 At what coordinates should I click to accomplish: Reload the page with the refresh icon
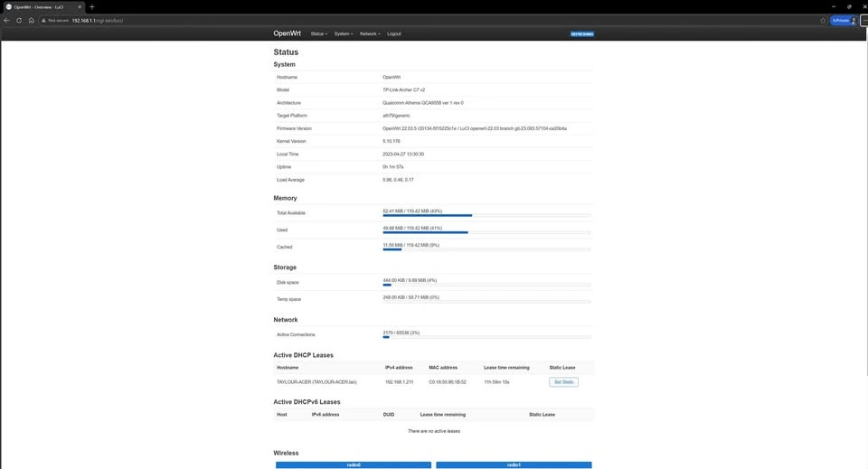19,21
